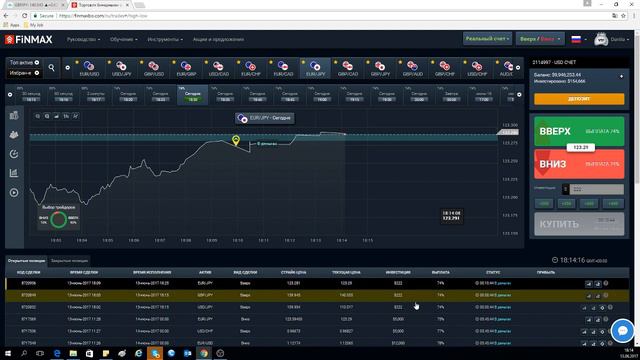Zoom out the chart with minus magnifier
Image resolution: width=640 pixels, height=360 pixels.
(x=38, y=116)
